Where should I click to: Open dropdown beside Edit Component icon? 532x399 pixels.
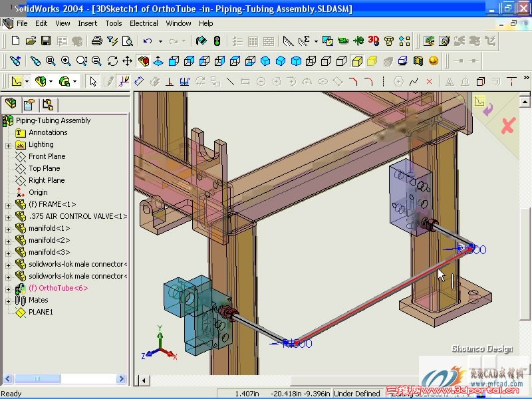click(x=51, y=81)
